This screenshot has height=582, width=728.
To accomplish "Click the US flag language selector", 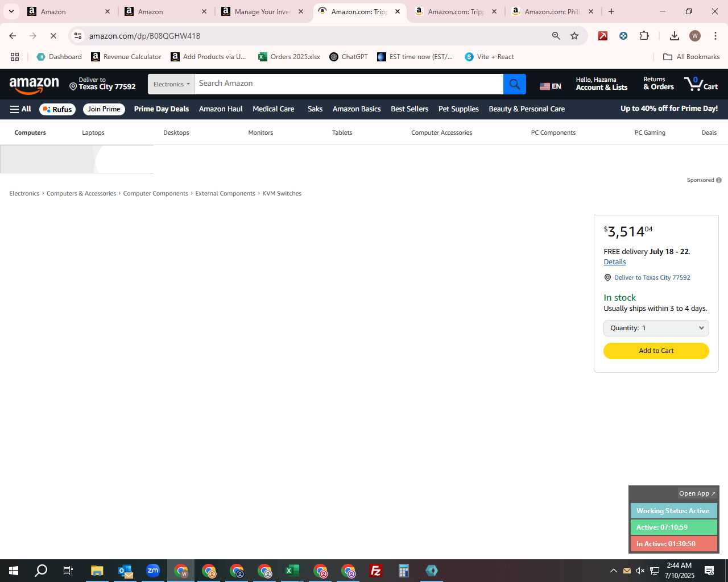I will pos(550,86).
